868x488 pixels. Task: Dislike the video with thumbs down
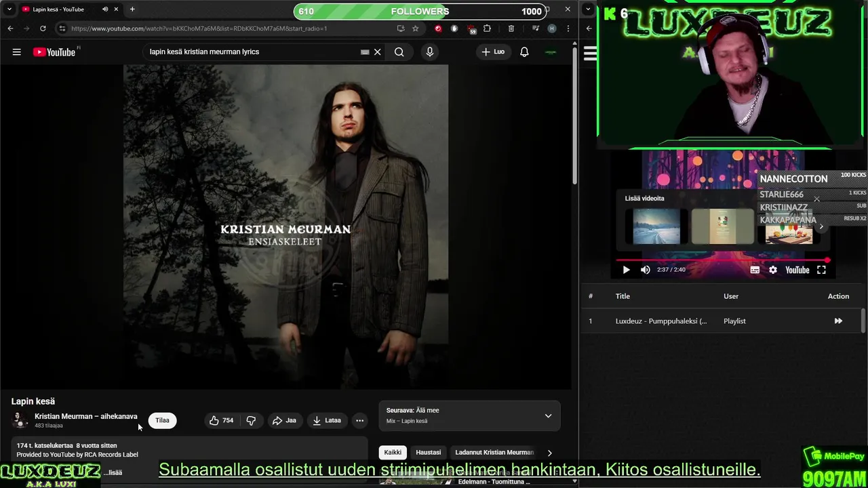pyautogui.click(x=251, y=420)
